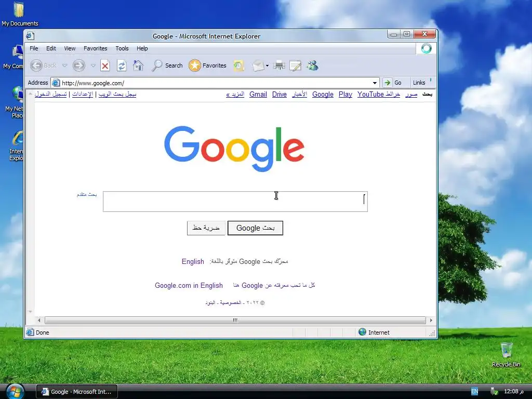Click the بحث Google search button
This screenshot has width=532, height=399.
point(255,228)
